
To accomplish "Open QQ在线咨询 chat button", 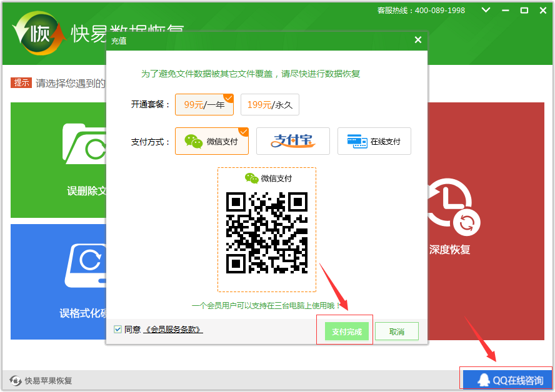I will [x=508, y=380].
